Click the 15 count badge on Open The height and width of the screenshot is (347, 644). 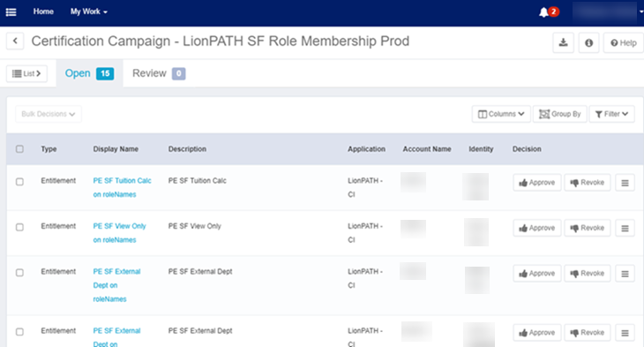[105, 73]
